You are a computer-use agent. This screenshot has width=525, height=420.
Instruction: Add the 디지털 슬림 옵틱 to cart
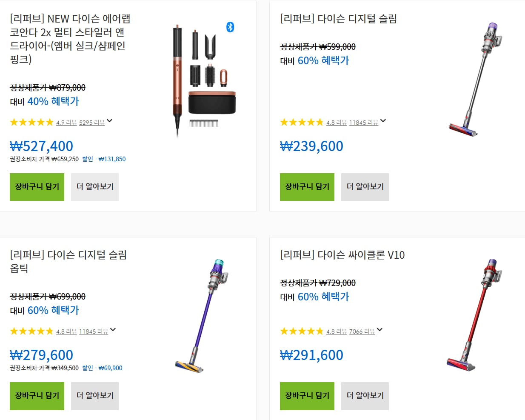coord(37,396)
